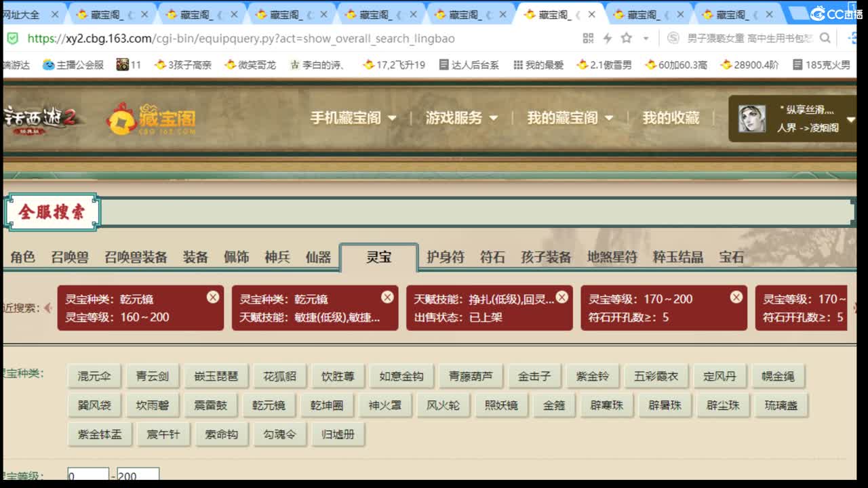Screen dimensions: 868x488
Task: Open the 17,2飞升19 bookmark
Action: tap(394, 65)
